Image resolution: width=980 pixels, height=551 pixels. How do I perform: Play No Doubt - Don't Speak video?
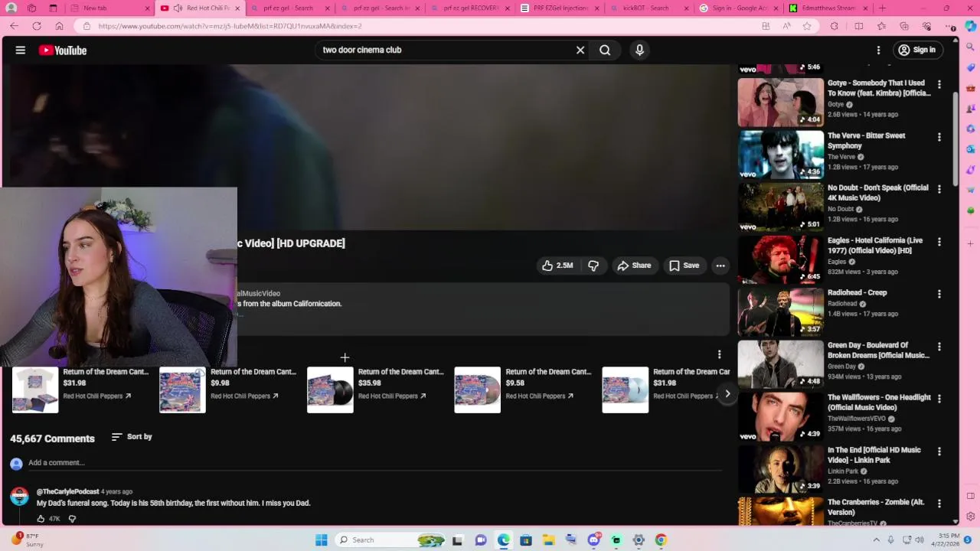(781, 207)
